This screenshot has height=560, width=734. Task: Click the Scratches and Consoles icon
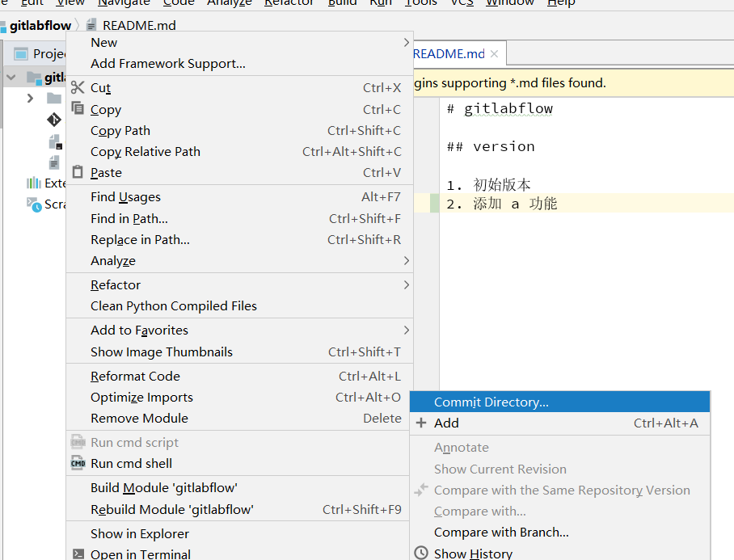33,204
